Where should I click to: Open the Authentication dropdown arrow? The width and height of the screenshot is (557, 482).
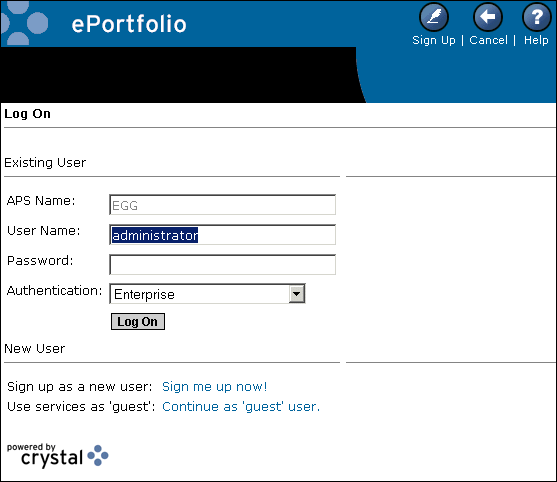tap(297, 294)
